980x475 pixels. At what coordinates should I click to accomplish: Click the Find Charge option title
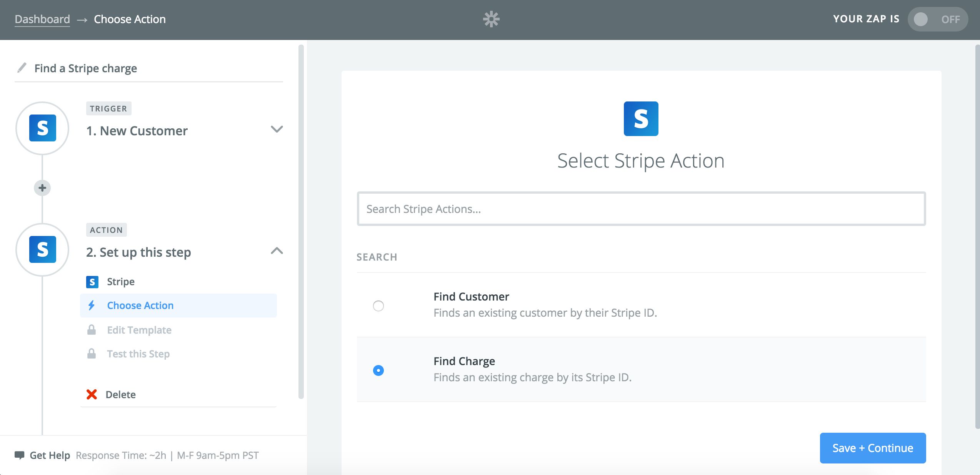464,361
